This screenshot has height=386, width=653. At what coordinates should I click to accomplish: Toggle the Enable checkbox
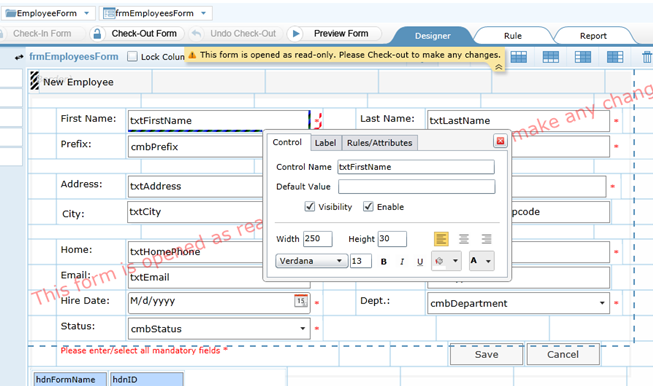point(368,207)
